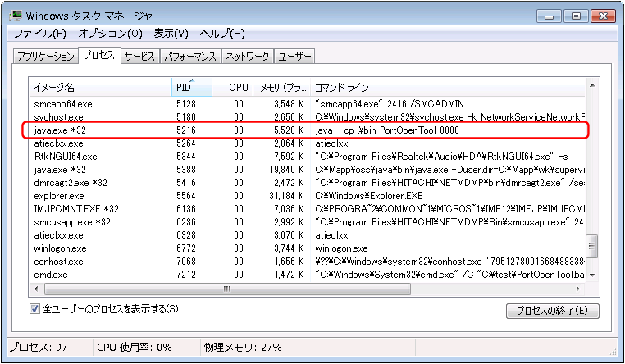Open the 表示(V) menu
Viewport: 625px width, 364px height.
click(171, 34)
